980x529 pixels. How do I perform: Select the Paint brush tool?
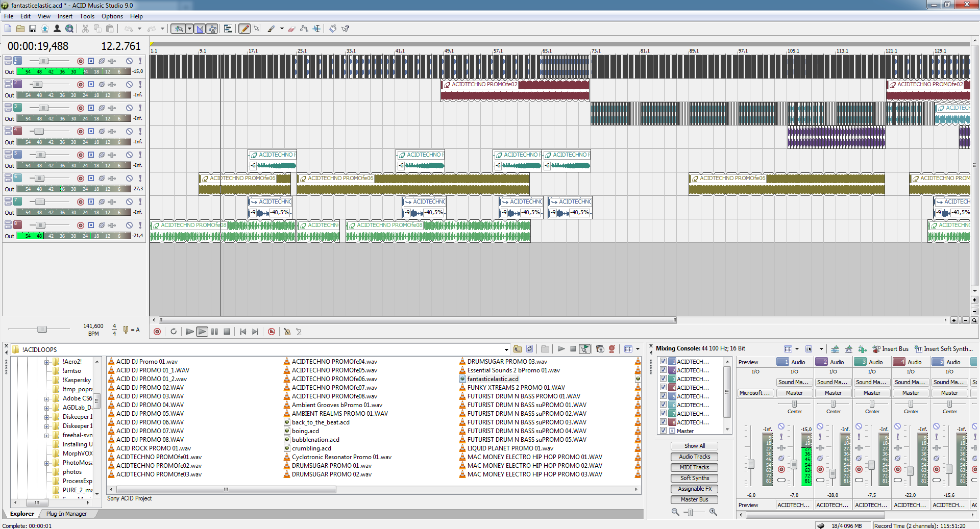coord(271,29)
